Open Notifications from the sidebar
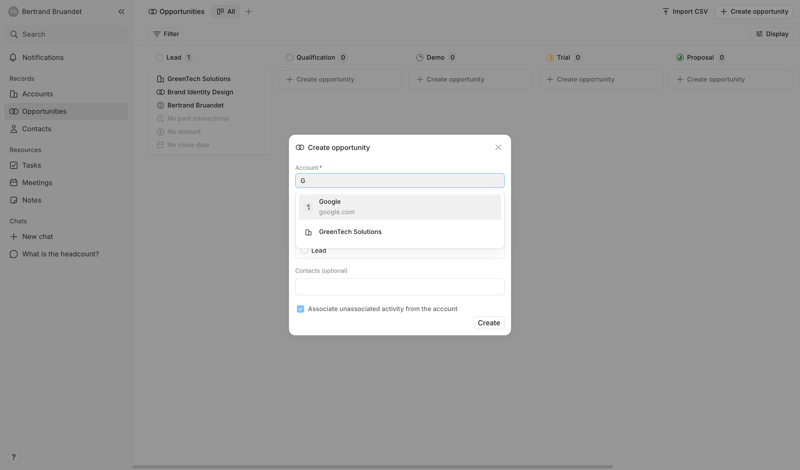 tap(66, 58)
